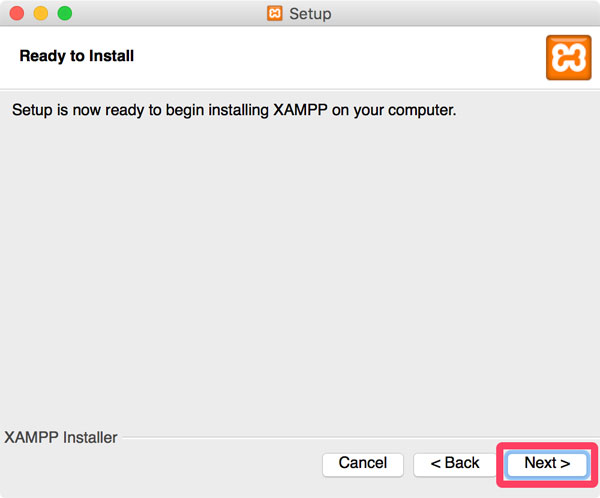Minimize the Setup window with yellow button
The height and width of the screenshot is (498, 600).
tap(41, 13)
